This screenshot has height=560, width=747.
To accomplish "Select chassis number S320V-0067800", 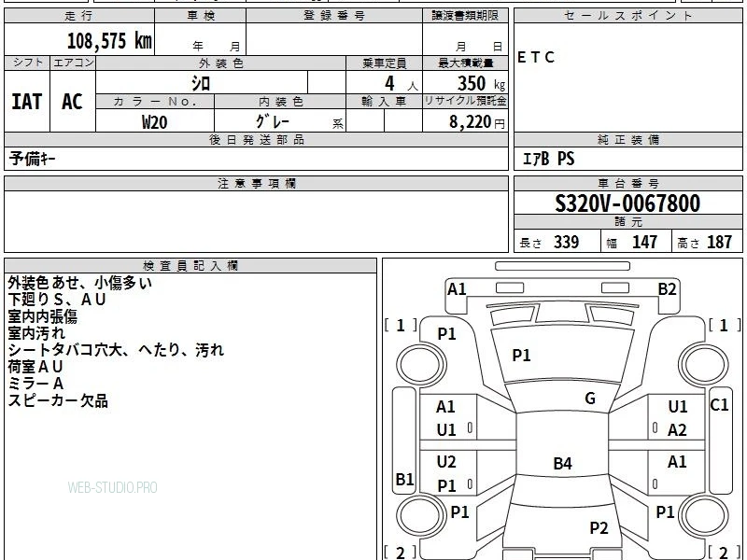I will tap(627, 203).
